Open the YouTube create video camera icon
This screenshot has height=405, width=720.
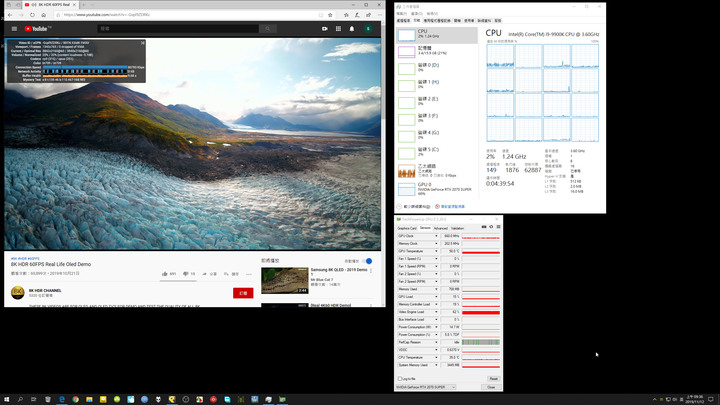(x=325, y=28)
